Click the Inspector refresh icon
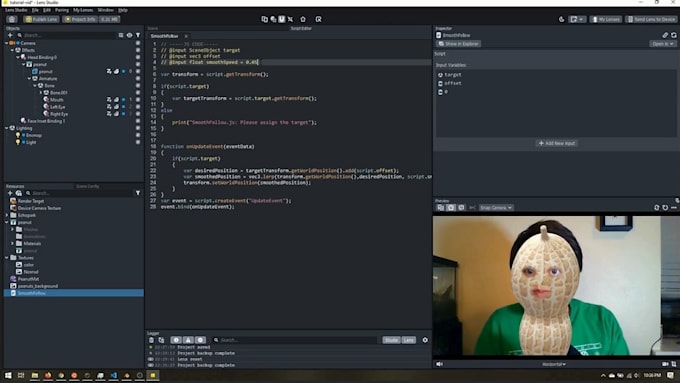The width and height of the screenshot is (680, 383). click(673, 35)
